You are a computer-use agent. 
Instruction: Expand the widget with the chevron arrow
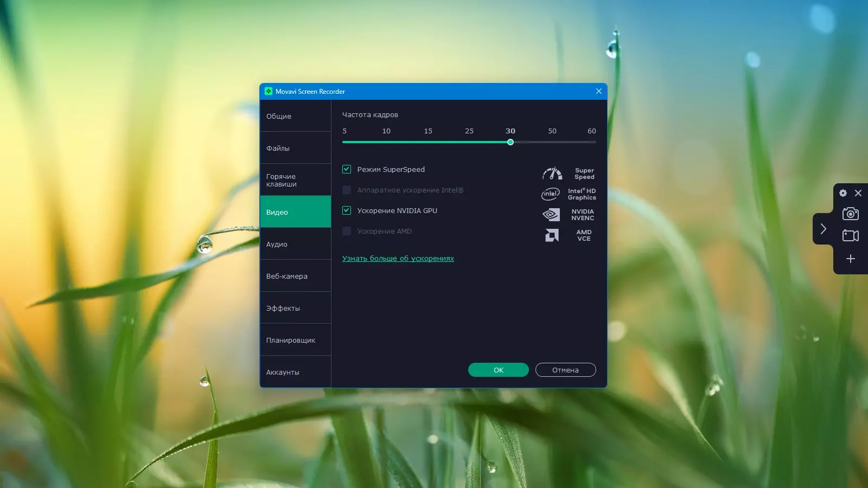(x=823, y=229)
